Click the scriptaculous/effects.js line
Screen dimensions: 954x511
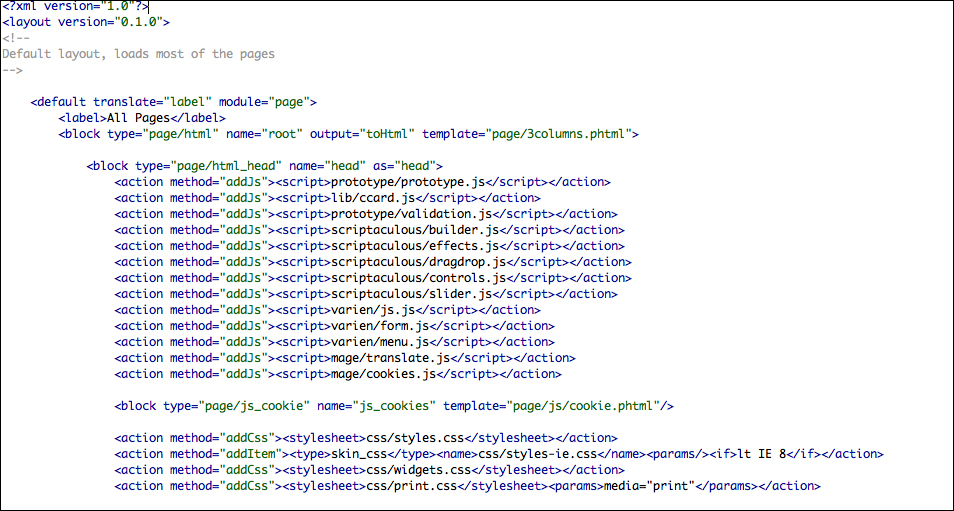[369, 246]
